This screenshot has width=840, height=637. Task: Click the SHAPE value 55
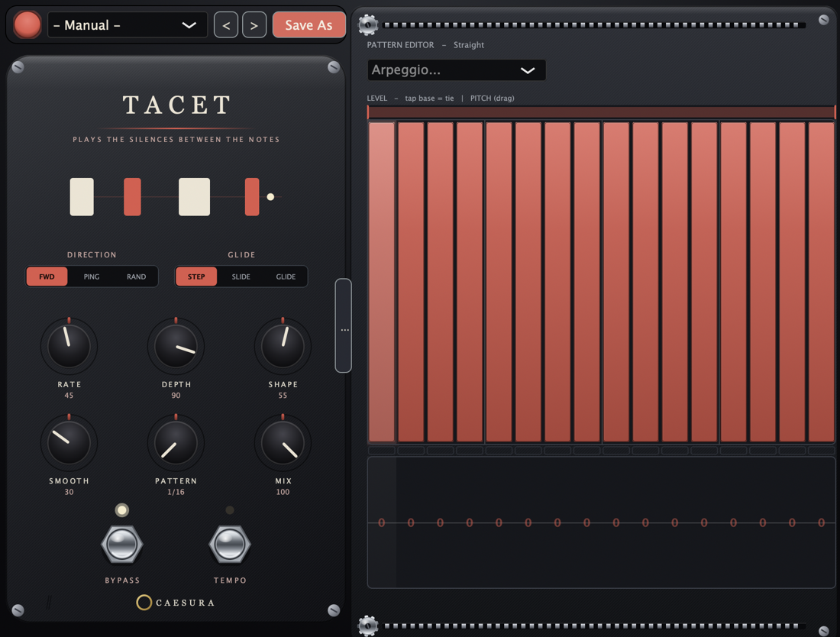click(283, 396)
